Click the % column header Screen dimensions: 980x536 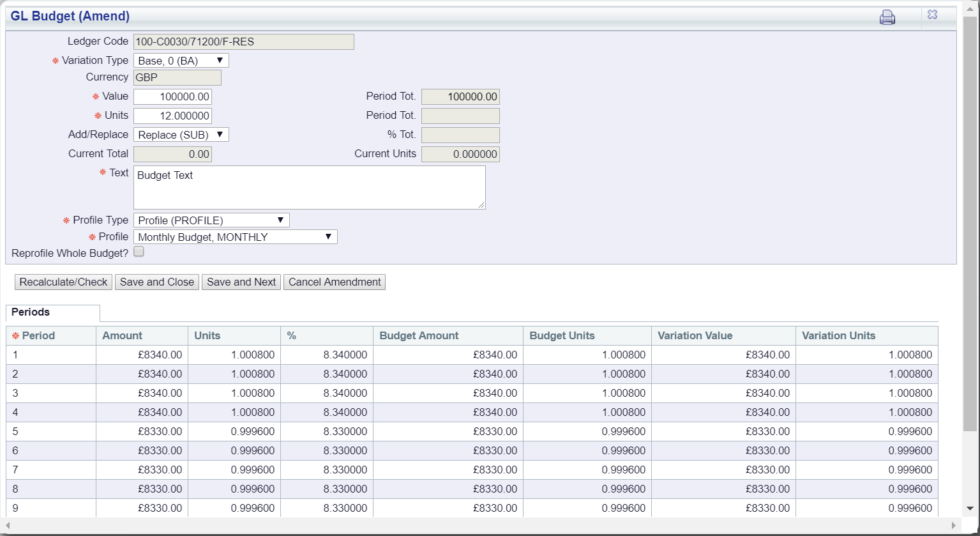point(326,335)
